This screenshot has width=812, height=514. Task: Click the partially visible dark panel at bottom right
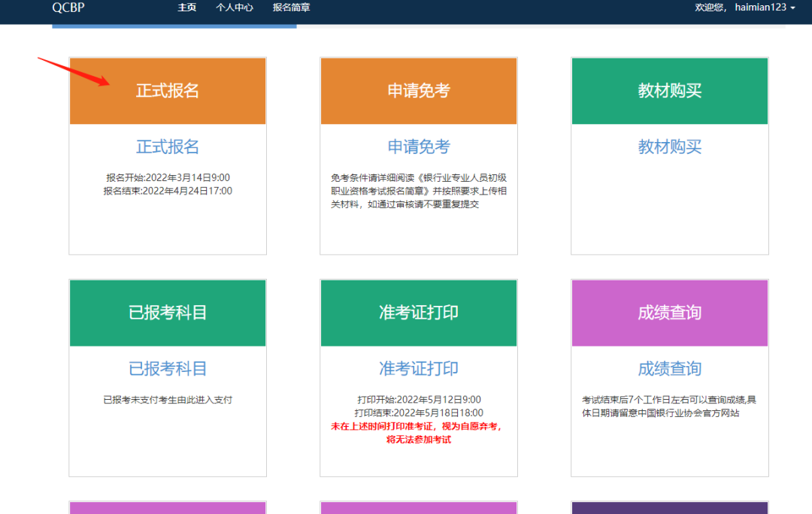pyautogui.click(x=669, y=509)
